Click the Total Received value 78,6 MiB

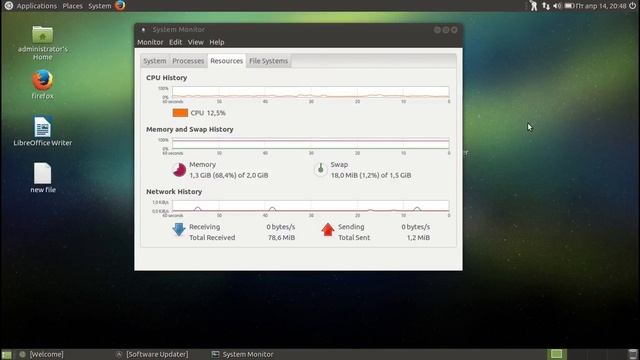point(281,238)
